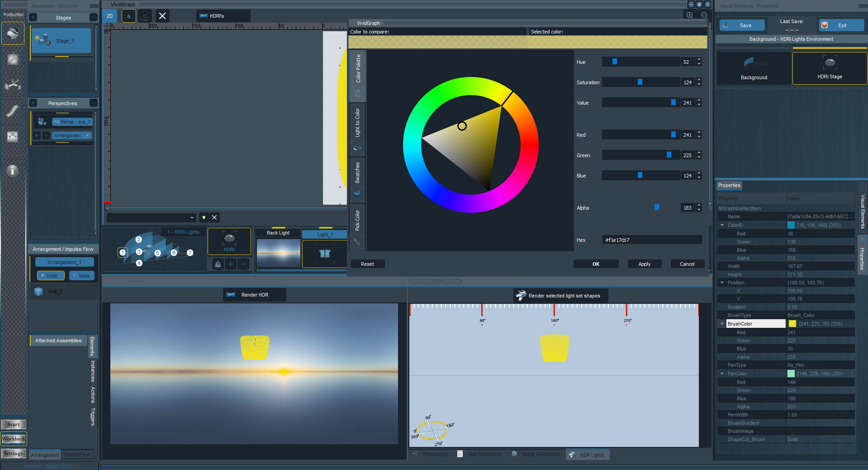Click the zoom in magnifier icon
Viewport: 868px width, 470px height.
690,15
